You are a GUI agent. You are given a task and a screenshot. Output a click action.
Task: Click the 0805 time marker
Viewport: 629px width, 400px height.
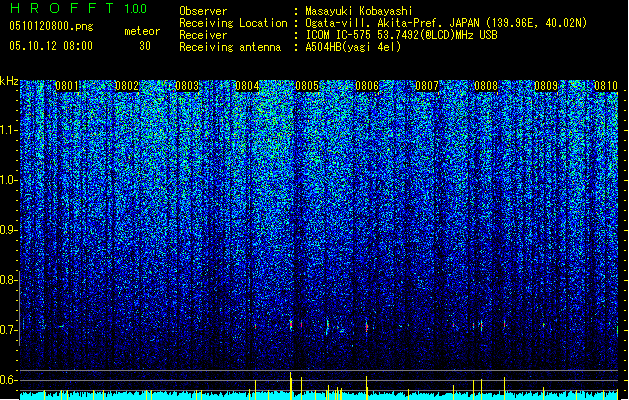pyautogui.click(x=307, y=86)
